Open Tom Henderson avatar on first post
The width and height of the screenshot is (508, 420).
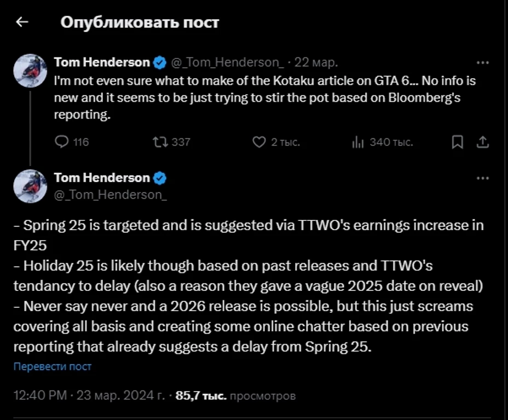pyautogui.click(x=30, y=71)
